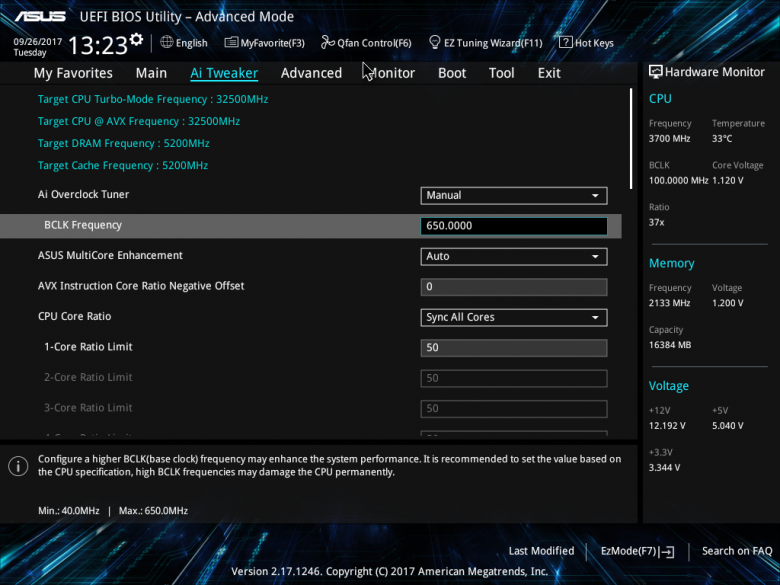Image resolution: width=780 pixels, height=585 pixels.
Task: Click the 2-Core Ratio Limit field
Action: point(513,378)
